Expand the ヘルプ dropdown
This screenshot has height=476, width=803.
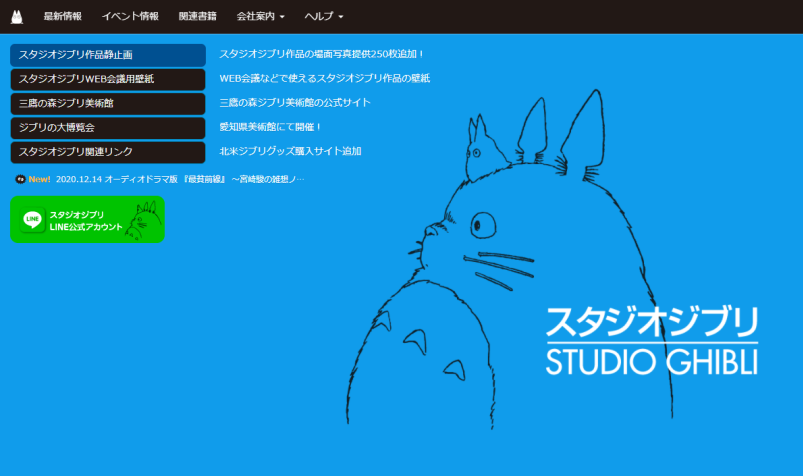324,16
